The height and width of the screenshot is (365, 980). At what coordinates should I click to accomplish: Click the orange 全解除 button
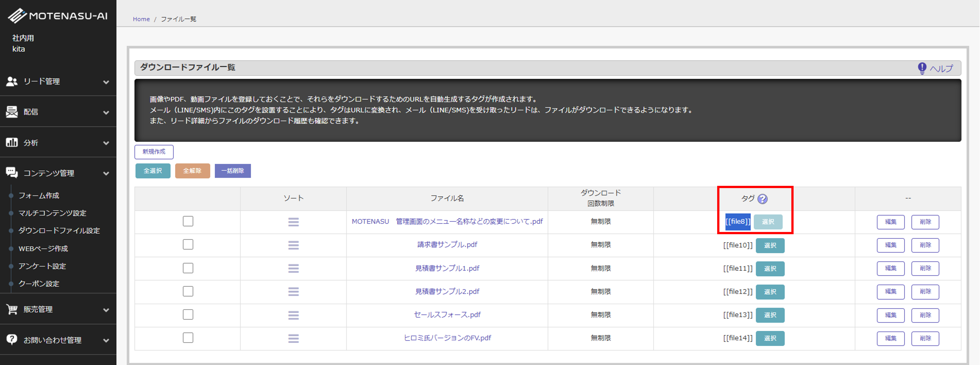[x=192, y=171]
